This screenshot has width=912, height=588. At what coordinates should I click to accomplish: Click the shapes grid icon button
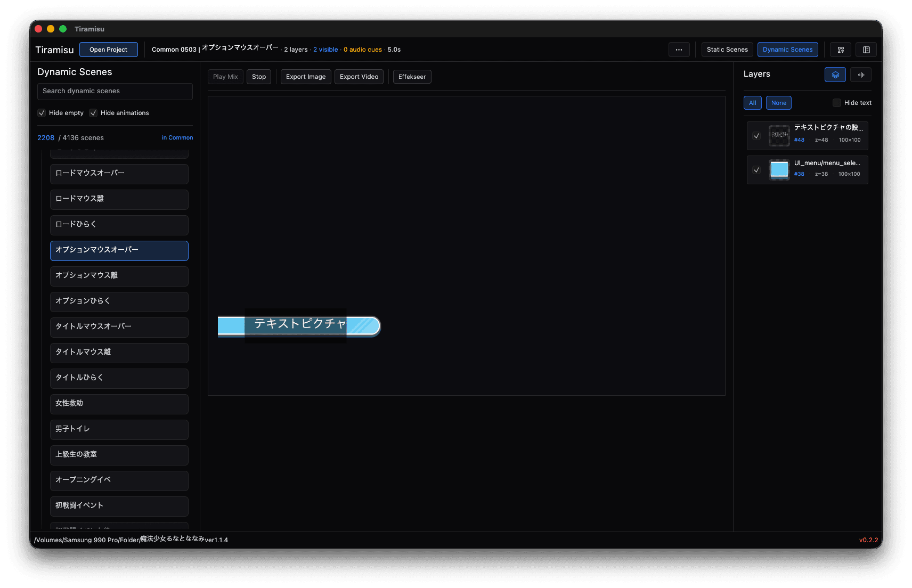(x=841, y=50)
